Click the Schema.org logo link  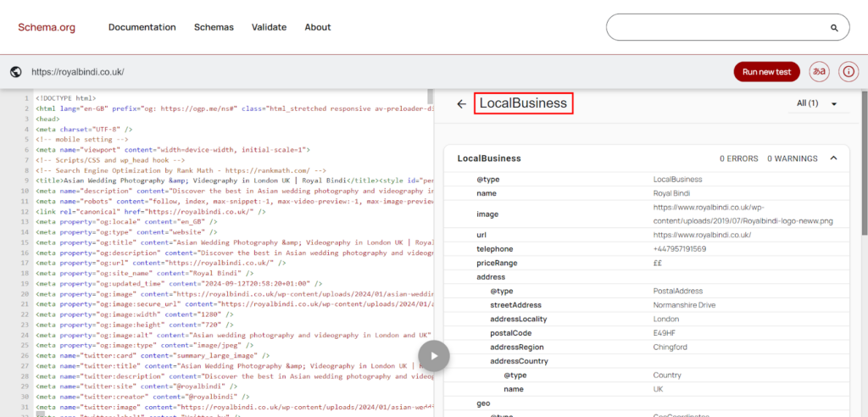47,27
